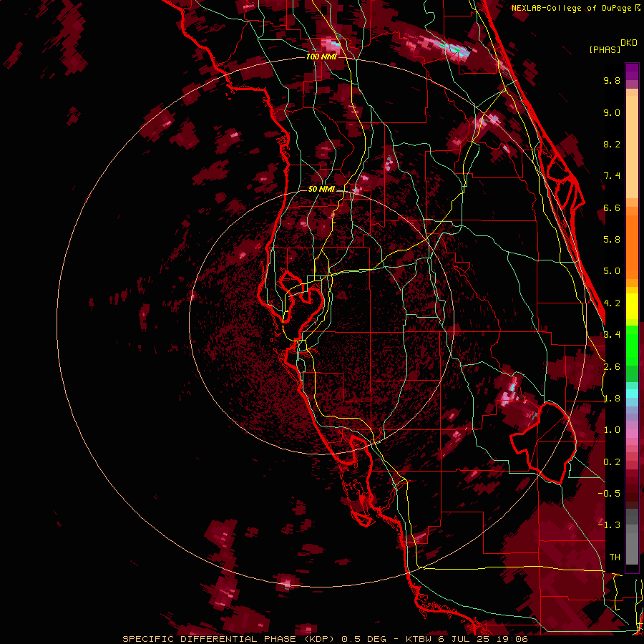Viewport: 644px width, 644px height.
Task: Click the 1.8 value on the color scale
Action: (612, 399)
